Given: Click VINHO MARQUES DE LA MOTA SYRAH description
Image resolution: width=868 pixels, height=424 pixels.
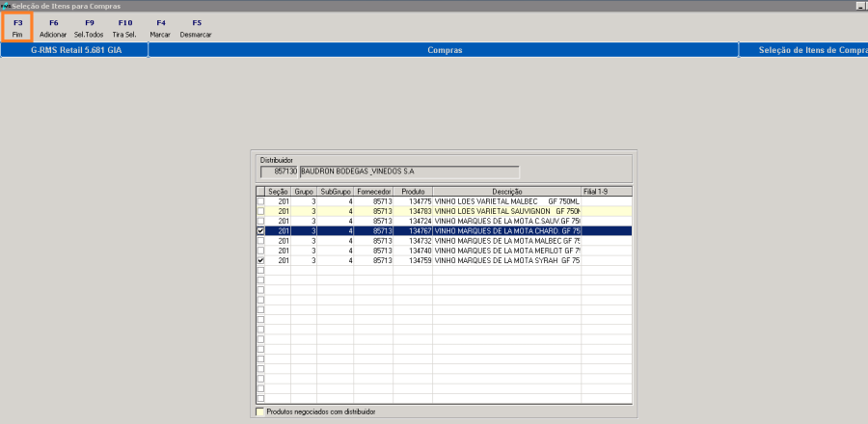Looking at the screenshot, I should (x=507, y=260).
